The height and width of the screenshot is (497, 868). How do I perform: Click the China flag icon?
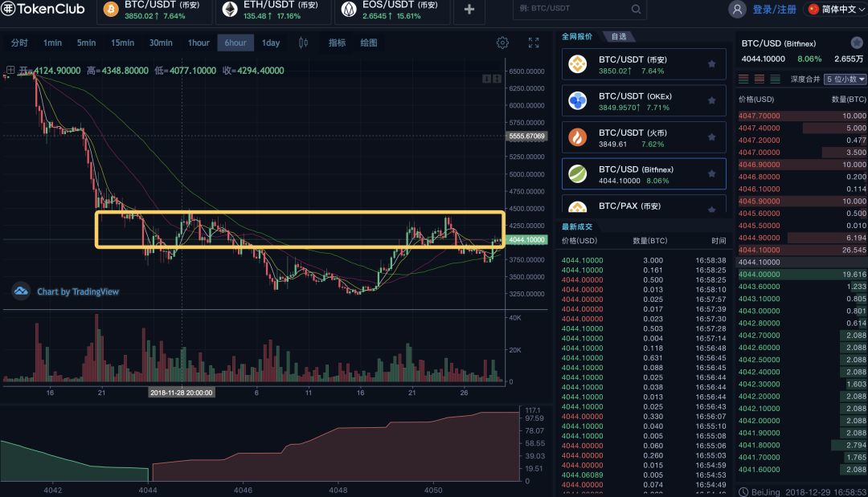813,10
